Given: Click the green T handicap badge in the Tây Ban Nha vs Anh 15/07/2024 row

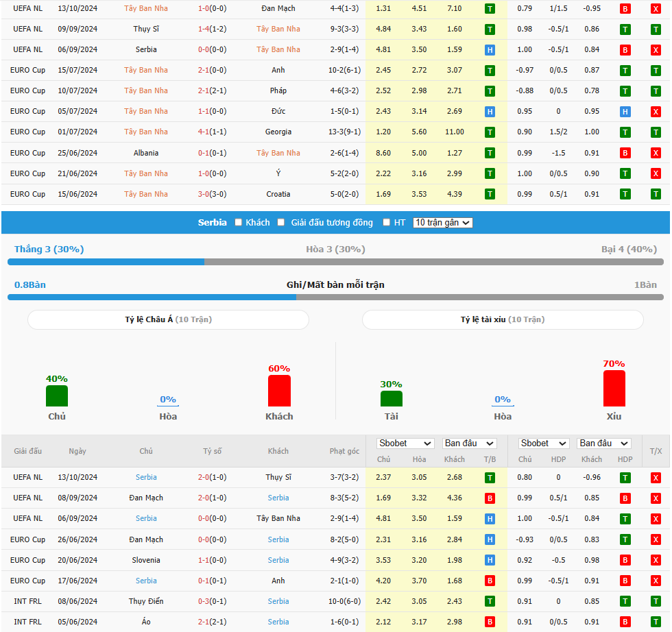Looking at the screenshot, I should click(x=625, y=71).
